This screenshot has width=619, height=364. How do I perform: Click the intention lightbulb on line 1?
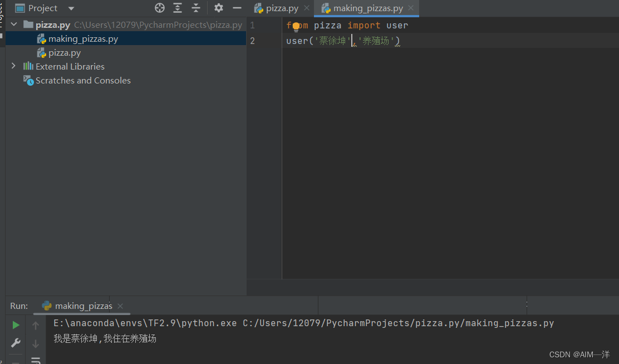[296, 27]
